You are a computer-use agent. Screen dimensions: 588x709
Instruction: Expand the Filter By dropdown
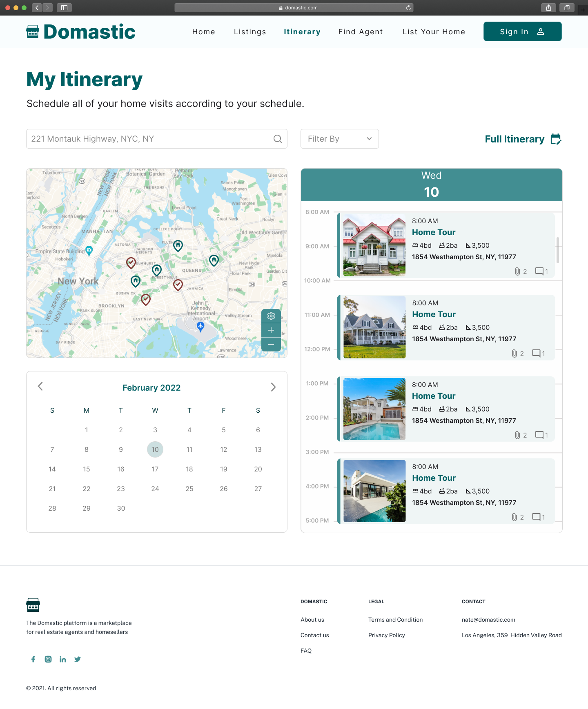tap(340, 139)
